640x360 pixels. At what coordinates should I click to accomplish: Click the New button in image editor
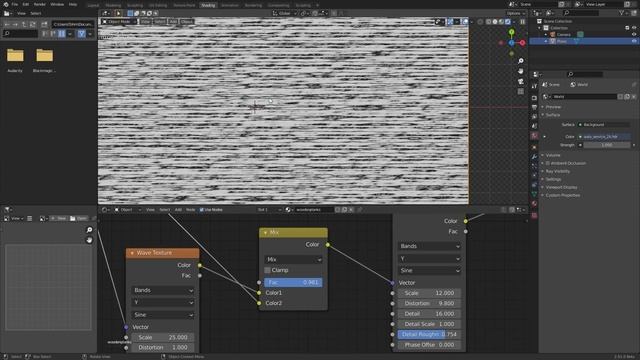pos(58,219)
